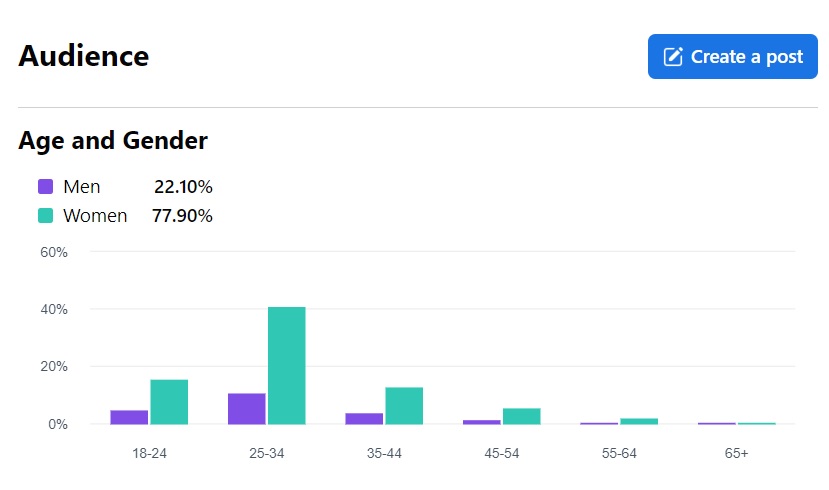
Task: Click the 25-34 age group axis label
Action: pyautogui.click(x=267, y=453)
